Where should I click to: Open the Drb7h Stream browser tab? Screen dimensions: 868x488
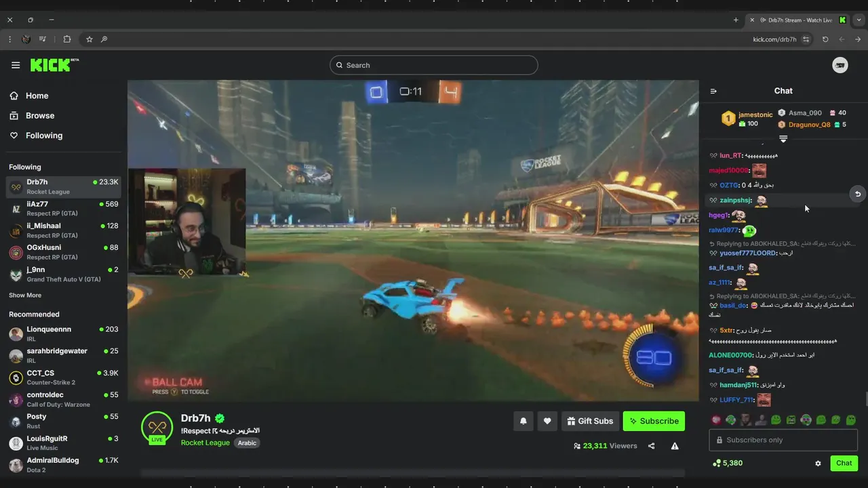click(797, 20)
